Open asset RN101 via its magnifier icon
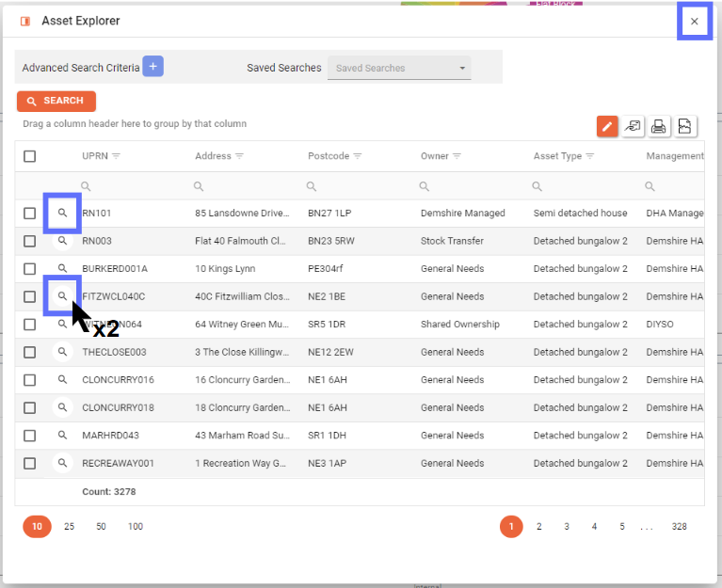The height and width of the screenshot is (588, 722). click(62, 214)
